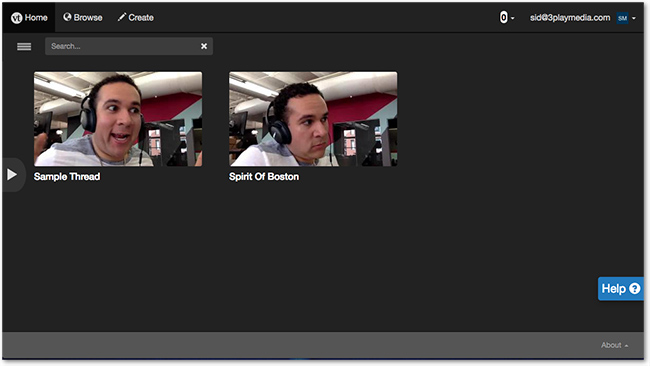Go to the Home tab

tap(29, 18)
